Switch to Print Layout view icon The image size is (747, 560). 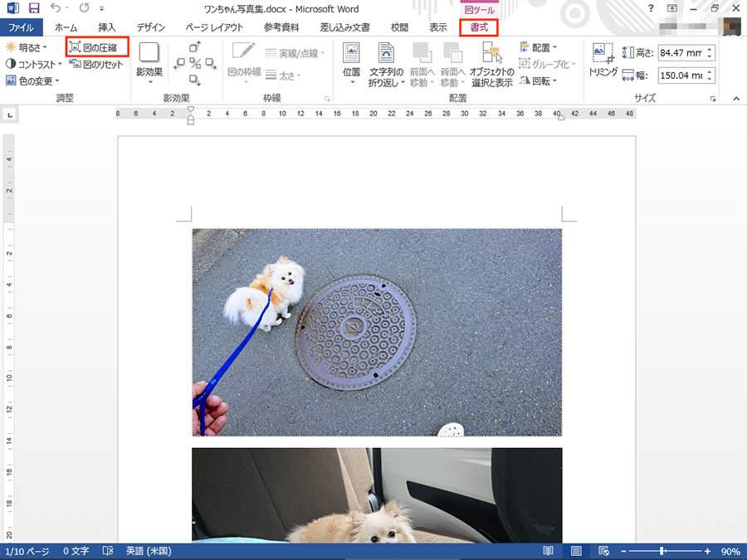[x=576, y=552]
